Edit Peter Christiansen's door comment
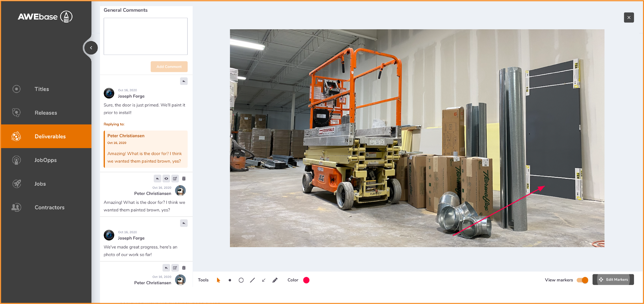This screenshot has height=304, width=644. [175, 178]
